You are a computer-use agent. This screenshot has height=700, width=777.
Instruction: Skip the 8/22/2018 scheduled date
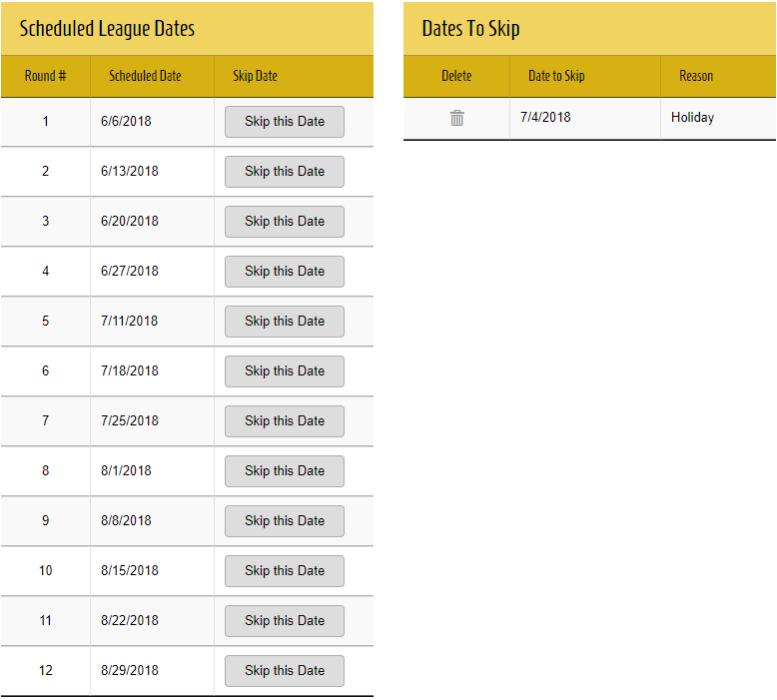tap(285, 621)
